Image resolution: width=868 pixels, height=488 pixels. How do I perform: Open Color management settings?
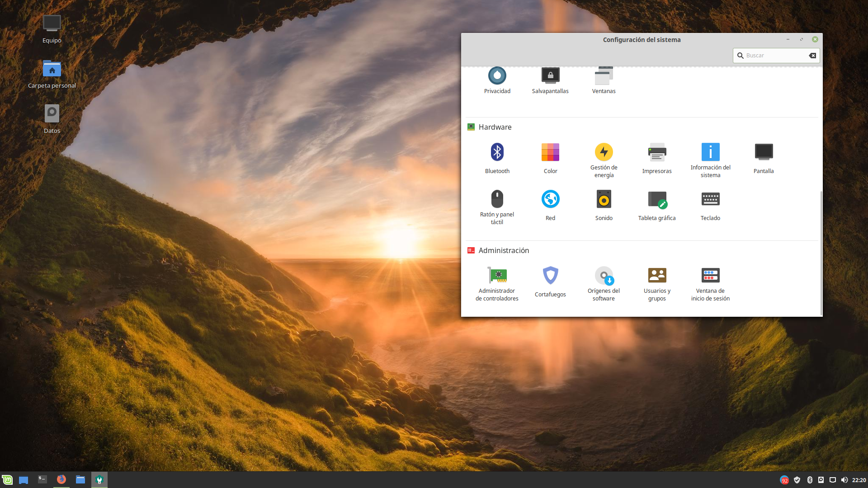[x=550, y=152]
